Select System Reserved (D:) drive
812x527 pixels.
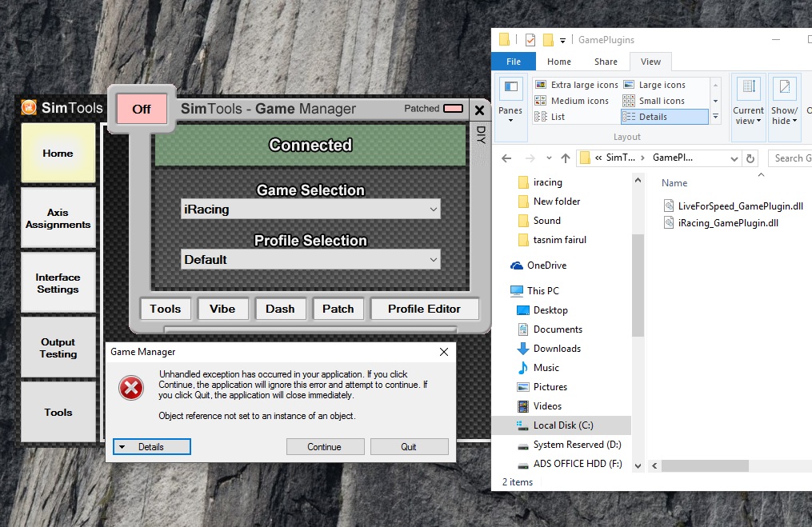[x=577, y=445]
